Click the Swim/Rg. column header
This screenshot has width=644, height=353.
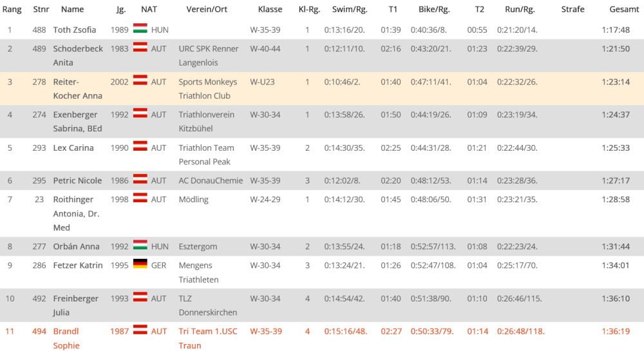click(x=348, y=10)
